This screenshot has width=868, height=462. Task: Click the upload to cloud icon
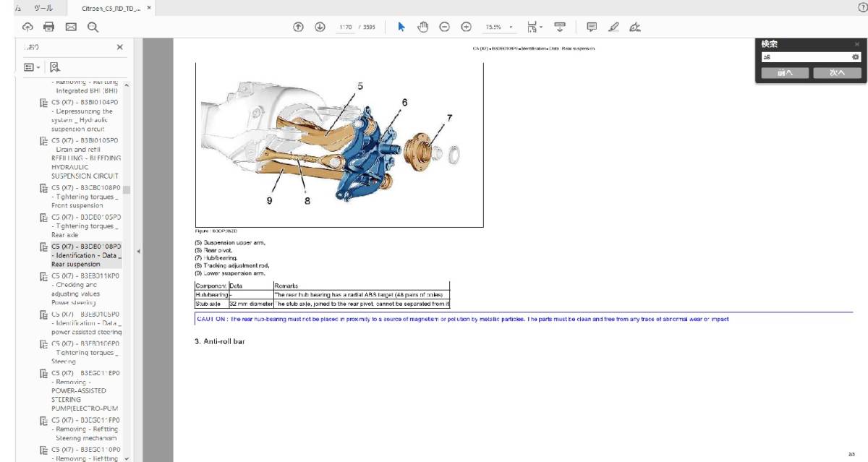27,27
